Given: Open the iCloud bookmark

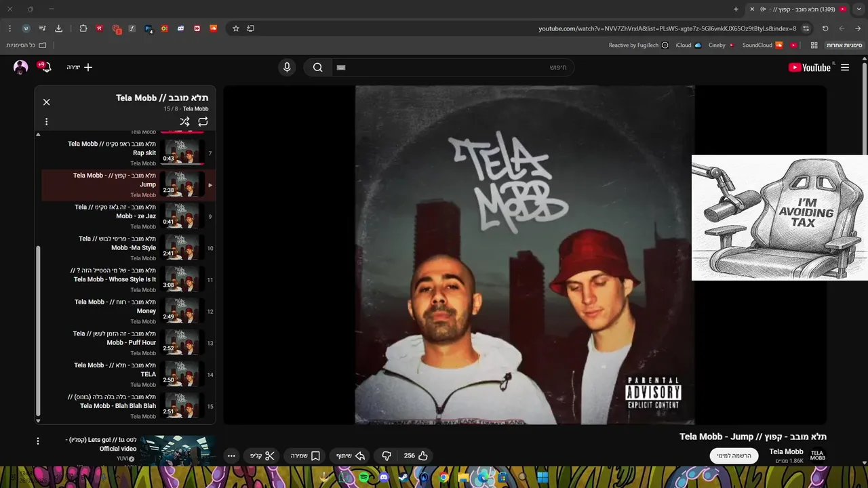Looking at the screenshot, I should click(x=688, y=45).
